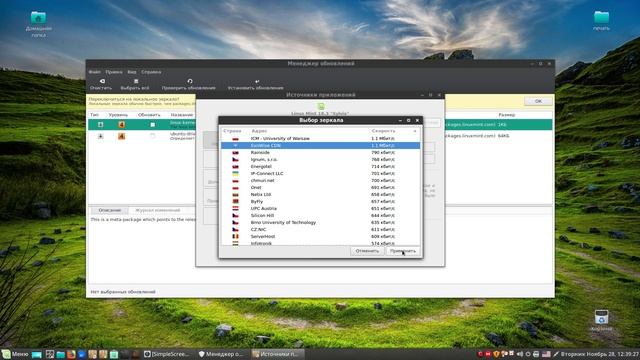Select the Ignum, s.r.o. mirror
Image resolution: width=640 pixels, height=360 pixels.
pos(320,160)
